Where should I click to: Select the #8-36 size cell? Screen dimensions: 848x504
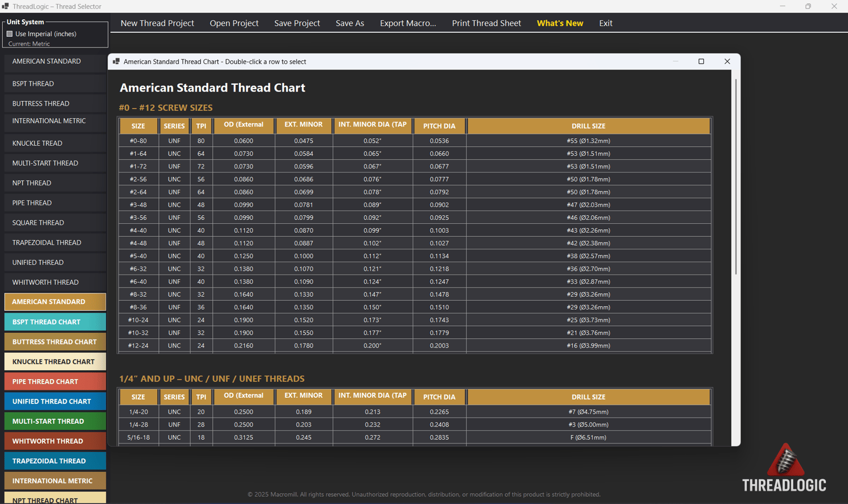[x=139, y=307]
